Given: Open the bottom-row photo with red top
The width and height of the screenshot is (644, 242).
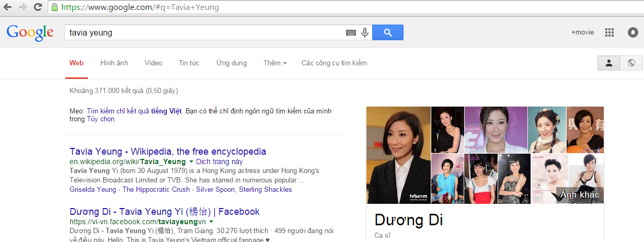Looking at the screenshot, I should (481, 179).
